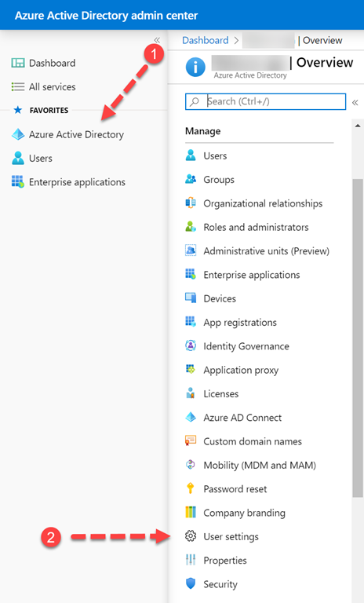This screenshot has height=603, width=364.
Task: Click the Password reset key icon
Action: tap(191, 488)
